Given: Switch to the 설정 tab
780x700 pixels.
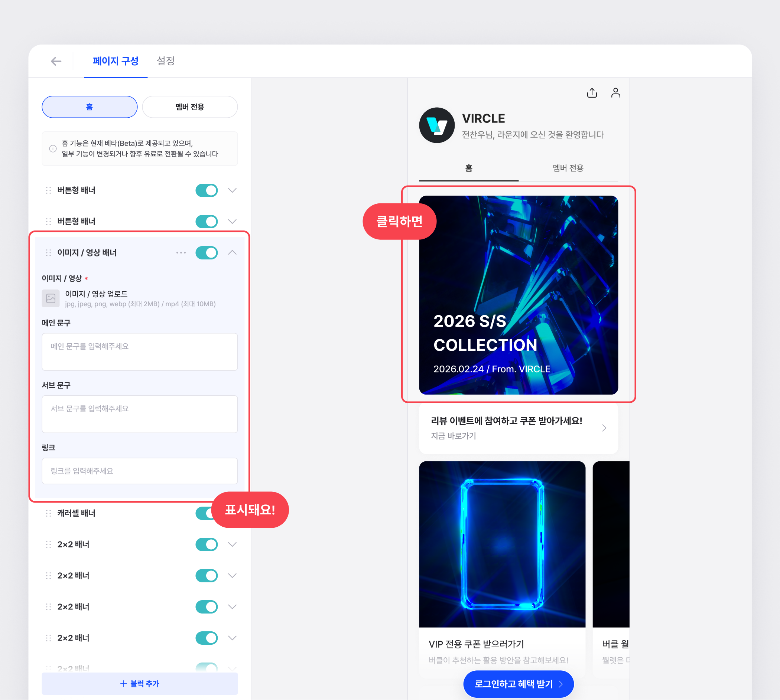Looking at the screenshot, I should (x=165, y=61).
